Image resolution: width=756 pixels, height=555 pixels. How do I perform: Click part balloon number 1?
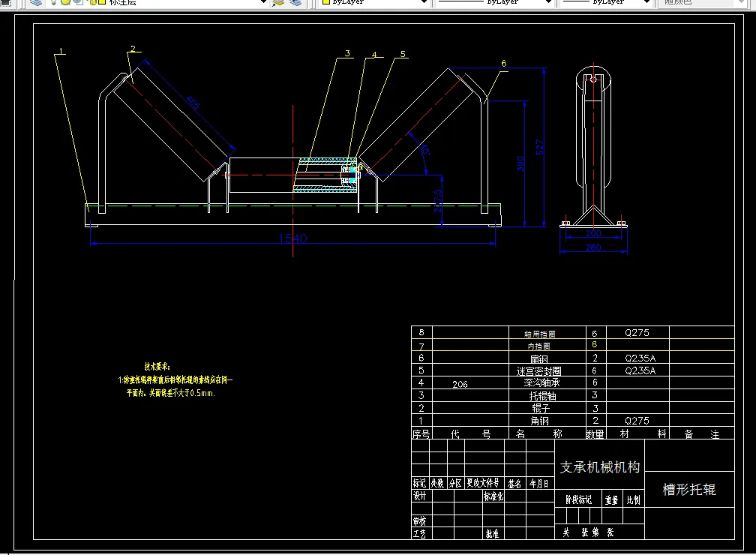[61, 51]
